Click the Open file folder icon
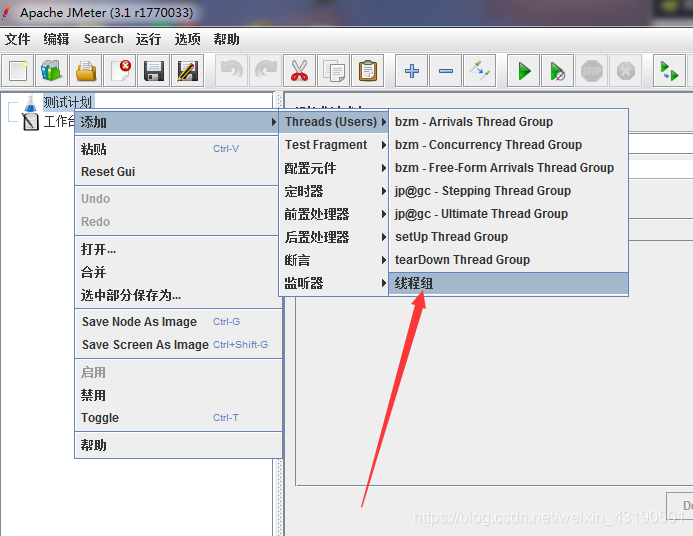Viewport: 693px width, 536px height. 86,71
